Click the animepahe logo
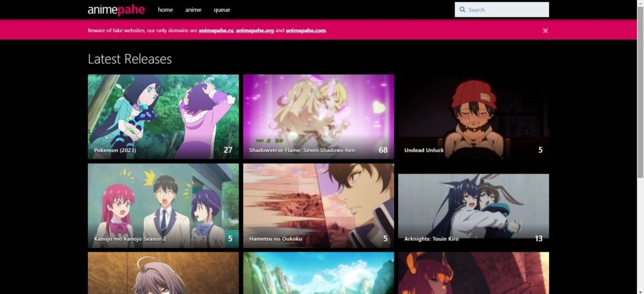Screen dimensions: 644x294 coord(116,10)
